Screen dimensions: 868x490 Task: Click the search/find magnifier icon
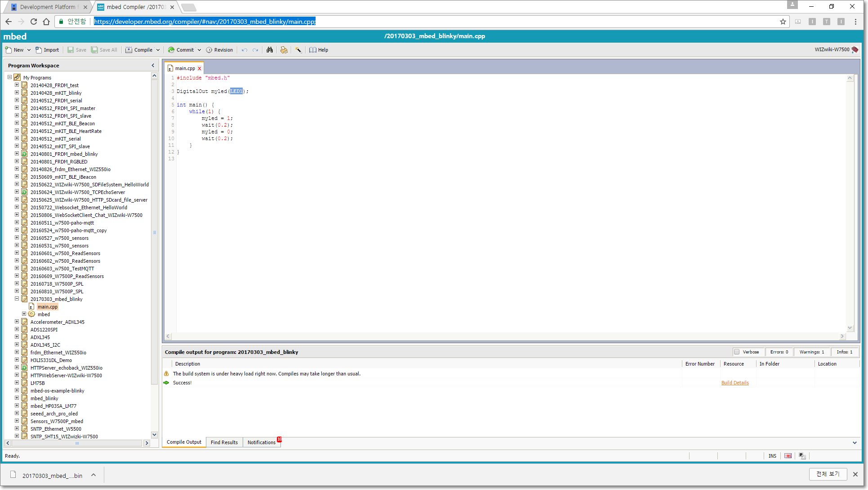coord(270,50)
